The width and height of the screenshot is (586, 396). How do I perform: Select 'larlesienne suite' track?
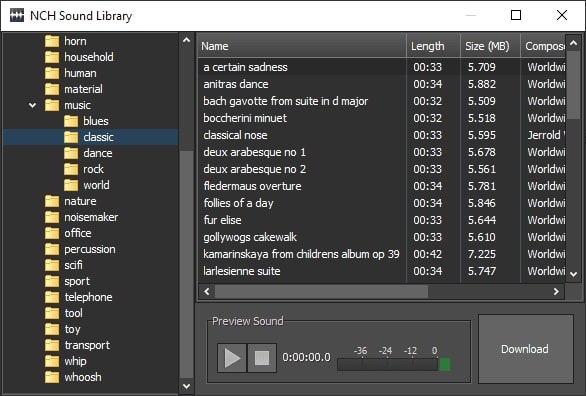381,271
